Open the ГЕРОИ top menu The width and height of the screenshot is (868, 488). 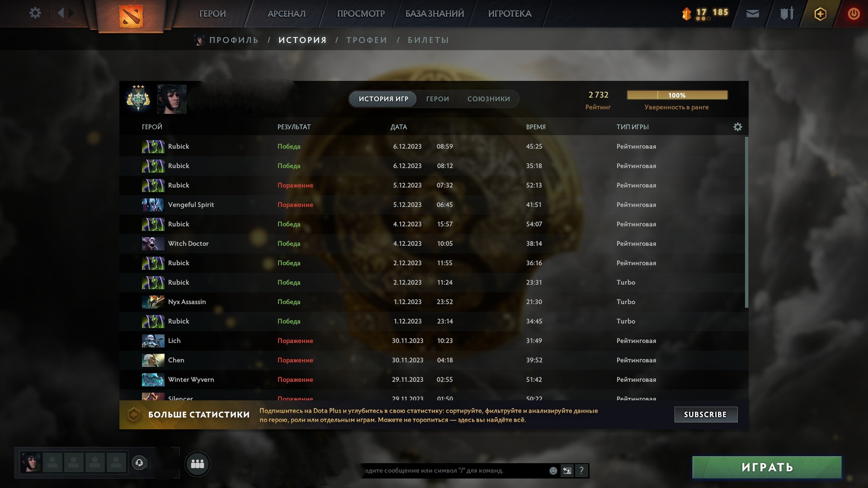coord(212,14)
